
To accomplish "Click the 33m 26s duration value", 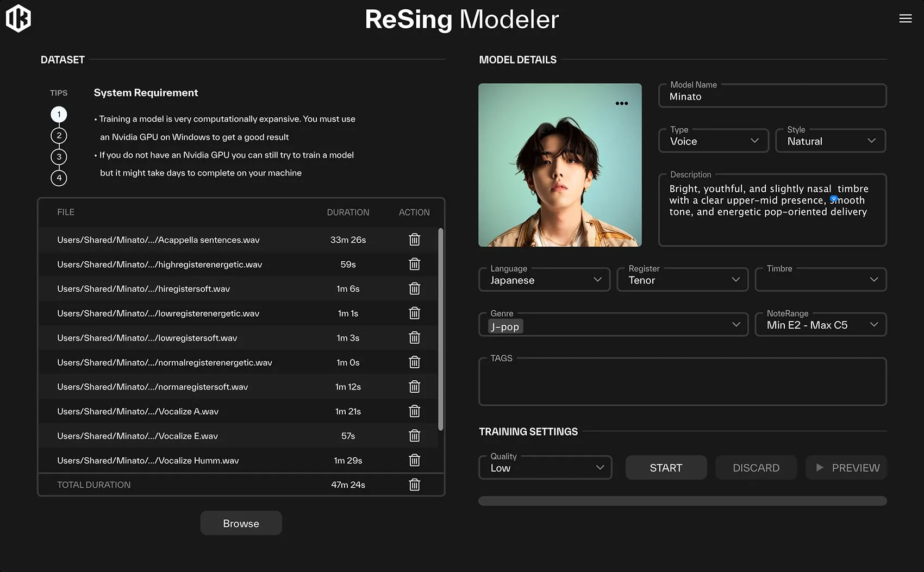I will (x=348, y=240).
